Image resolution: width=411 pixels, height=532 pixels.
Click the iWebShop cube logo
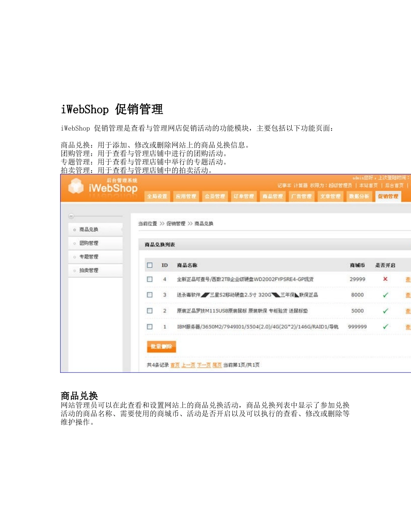(x=76, y=186)
